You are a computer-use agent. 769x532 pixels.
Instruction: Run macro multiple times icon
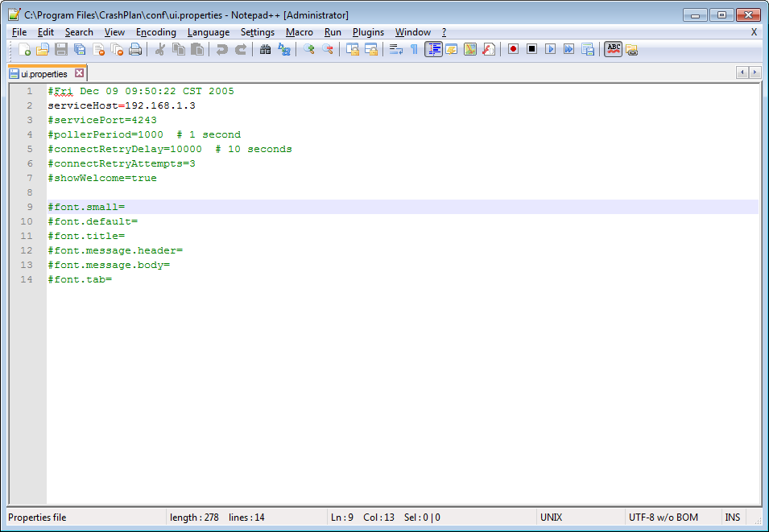click(x=569, y=49)
